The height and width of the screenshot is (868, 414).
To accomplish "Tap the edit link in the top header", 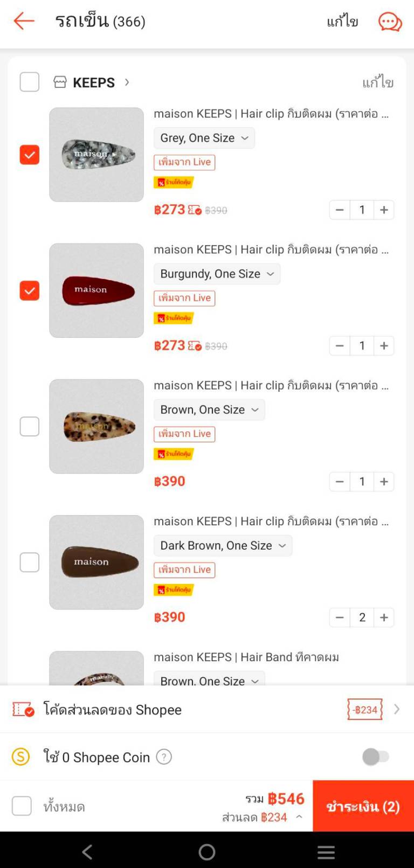I will [342, 22].
